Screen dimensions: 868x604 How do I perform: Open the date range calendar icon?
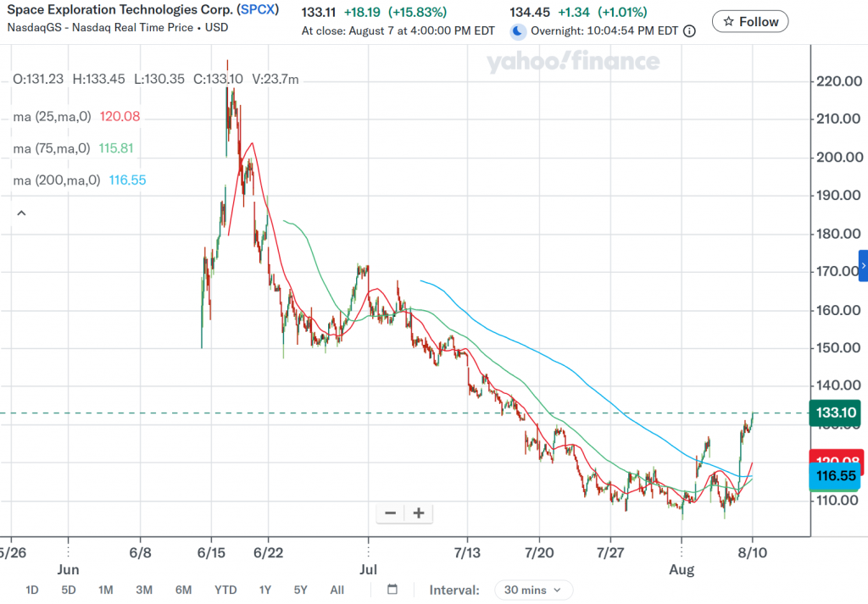(x=392, y=590)
